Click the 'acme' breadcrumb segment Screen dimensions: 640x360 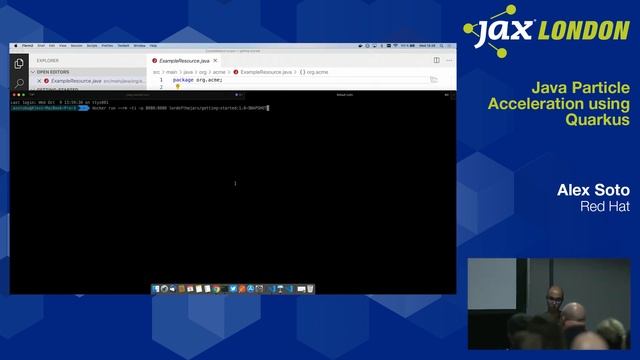[x=219, y=72]
